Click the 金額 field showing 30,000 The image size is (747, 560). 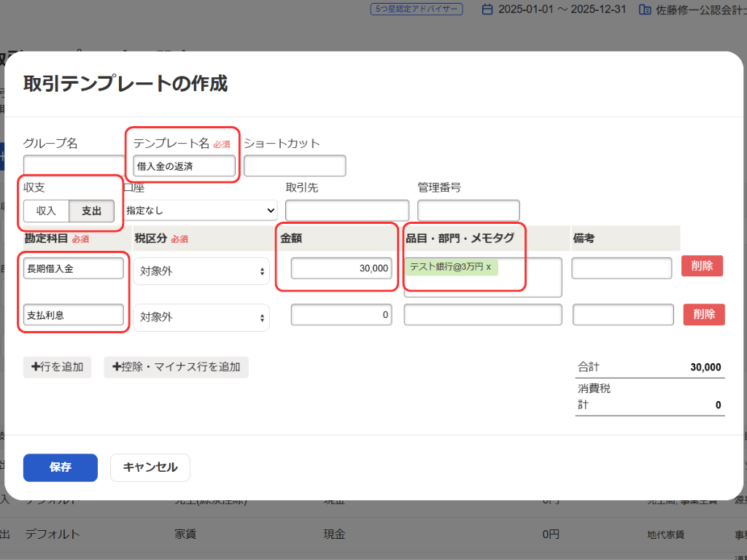point(341,268)
